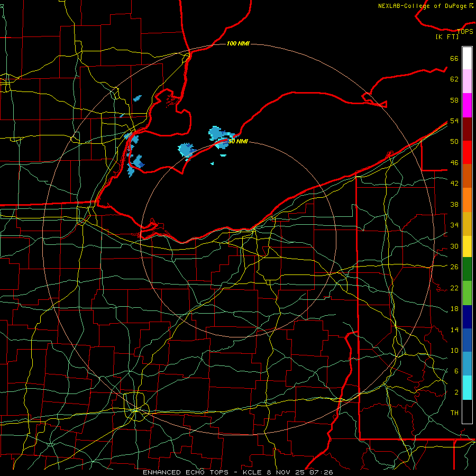Select the navy blue legend swatch

[467, 317]
